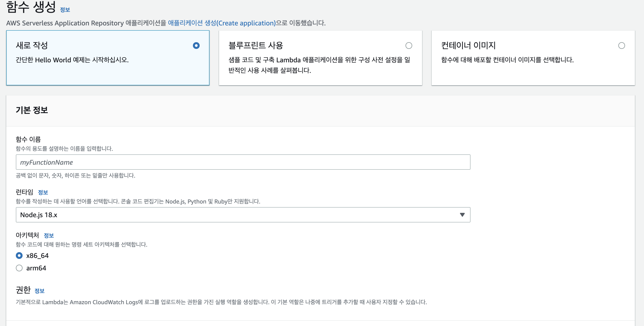Click hint '함수 코드에 대해 원하는 명령 세트 아키텍처를 선택합니다.'
644x326 pixels.
[x=82, y=244]
